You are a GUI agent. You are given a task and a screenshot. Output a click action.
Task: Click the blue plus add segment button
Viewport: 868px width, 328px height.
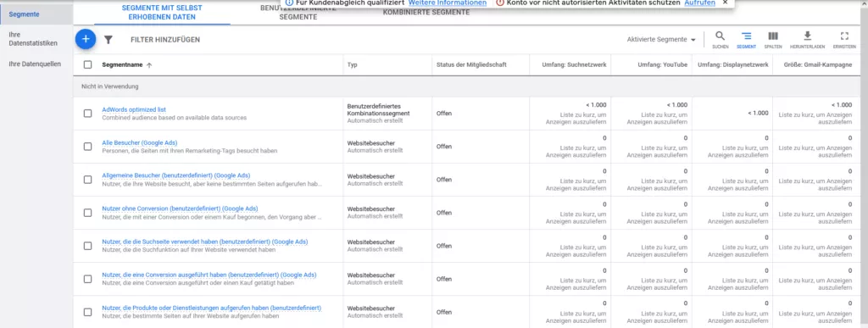tap(86, 39)
